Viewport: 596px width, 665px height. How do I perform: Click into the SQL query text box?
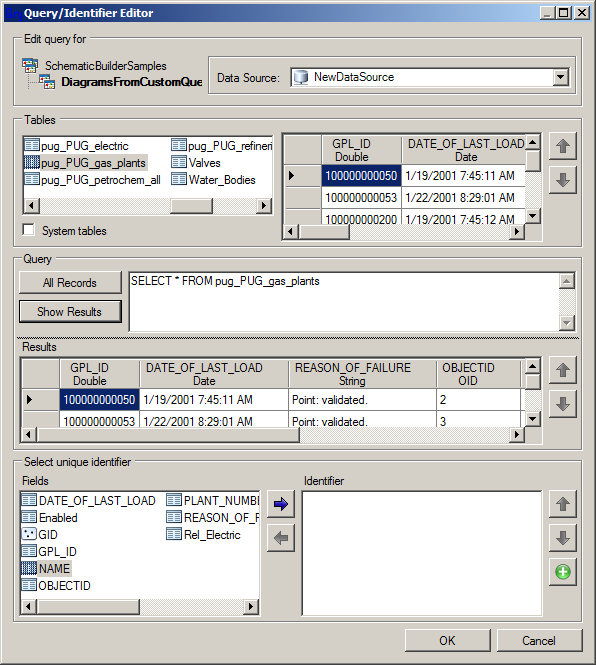344,302
